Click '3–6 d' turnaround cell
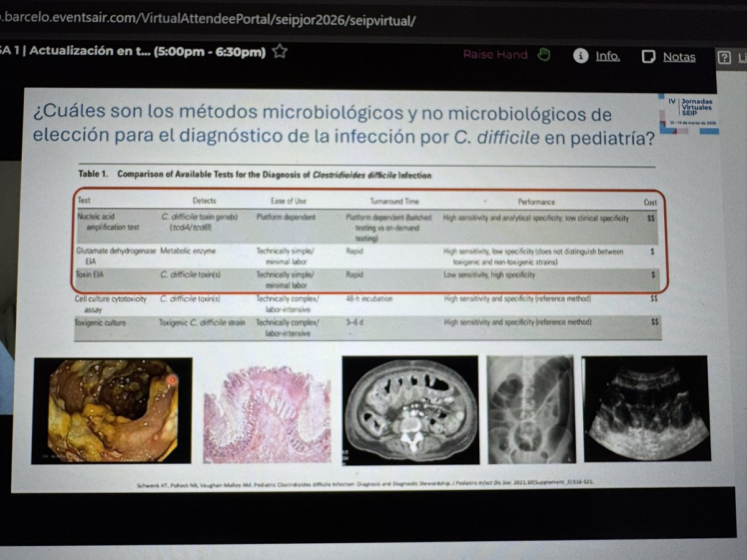The width and height of the screenshot is (747, 560). pos(356,322)
